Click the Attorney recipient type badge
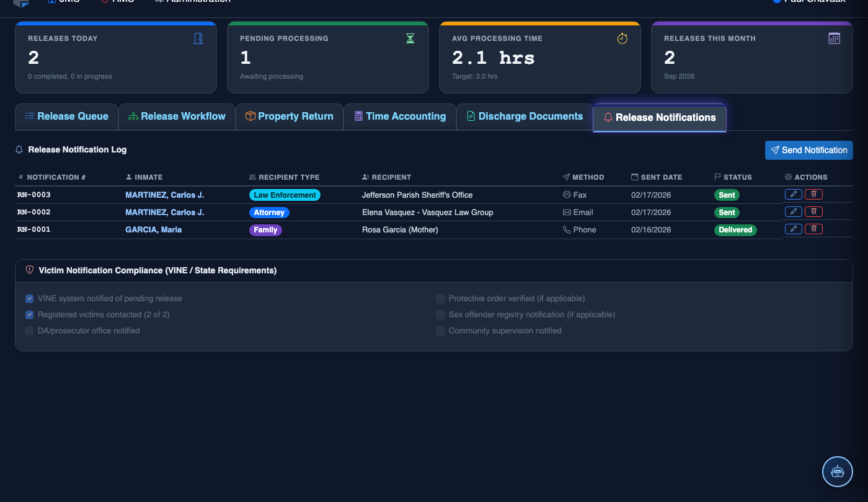Viewport: 868px width, 502px height. click(x=269, y=212)
